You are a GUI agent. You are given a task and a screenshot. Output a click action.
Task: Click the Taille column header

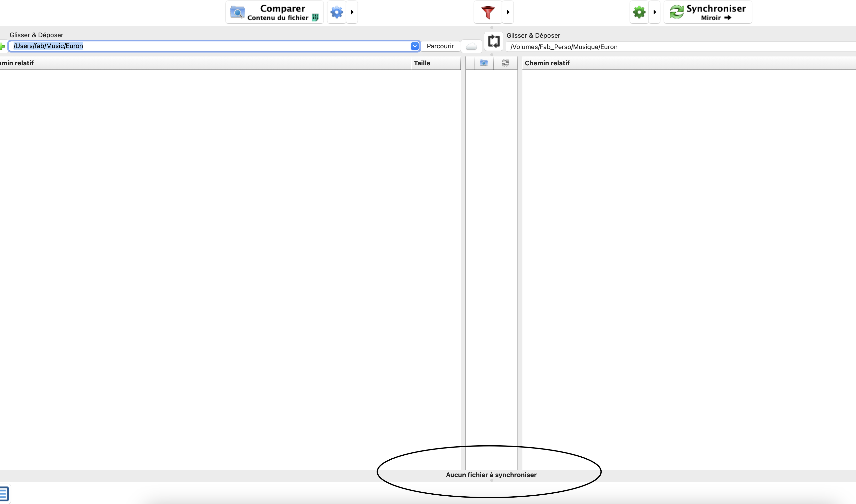[x=436, y=63]
